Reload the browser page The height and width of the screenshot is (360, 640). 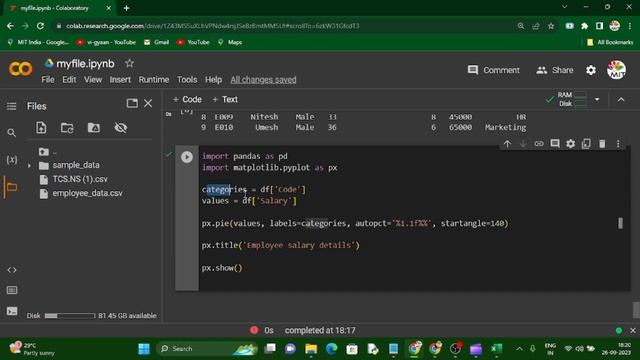coord(40,26)
